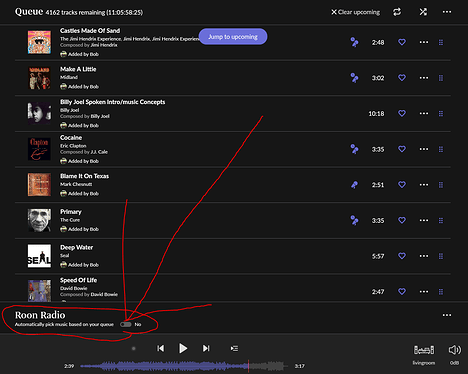Open composer J.J. Cale link
The height and width of the screenshot is (374, 468).
[99, 152]
